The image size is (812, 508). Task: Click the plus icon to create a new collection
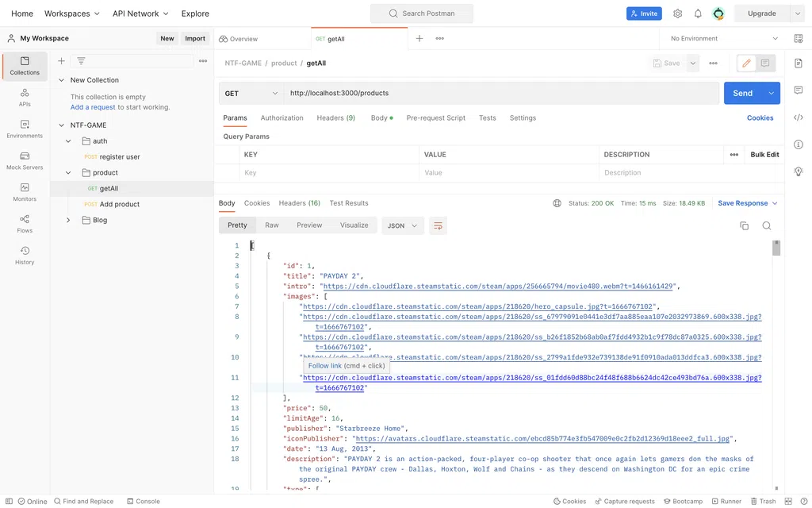click(61, 61)
